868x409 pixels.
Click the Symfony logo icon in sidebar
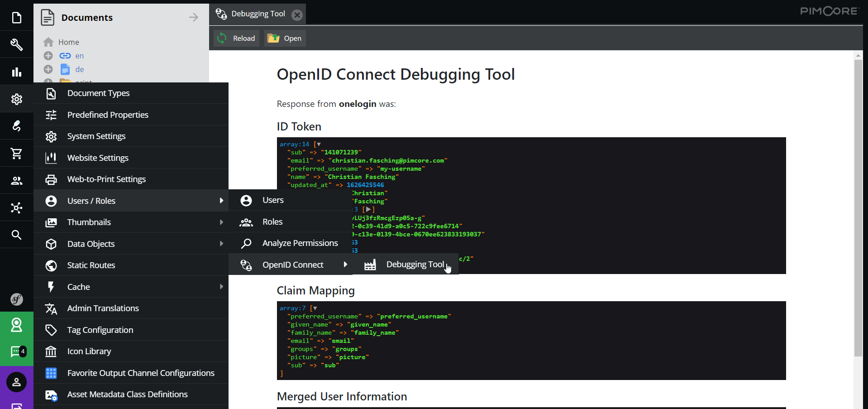[x=17, y=299]
